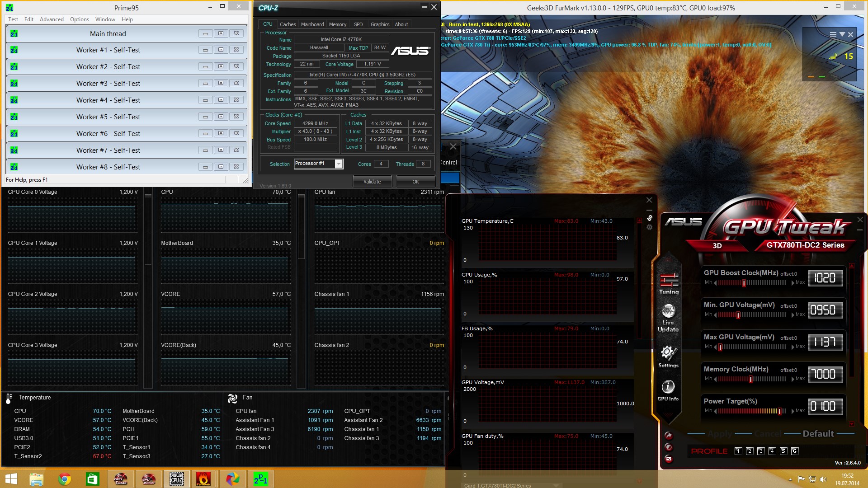Expand the FurMark overlay dropdown triangle
The height and width of the screenshot is (488, 868).
pos(842,34)
